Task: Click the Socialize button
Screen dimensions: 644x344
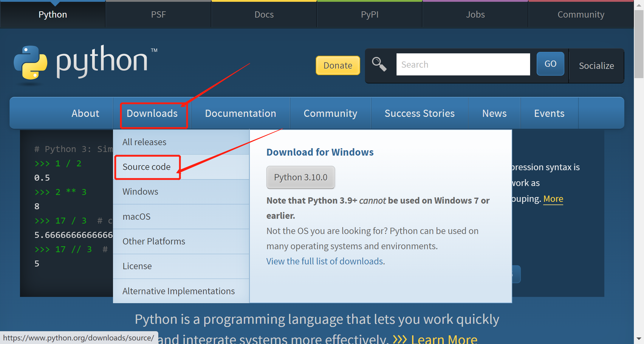Action: point(595,66)
